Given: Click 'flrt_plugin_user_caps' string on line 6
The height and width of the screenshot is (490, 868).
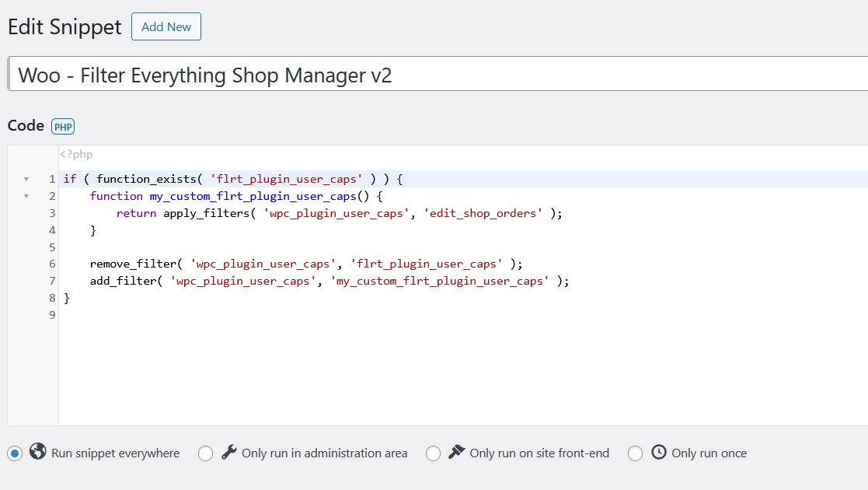Looking at the screenshot, I should (427, 264).
